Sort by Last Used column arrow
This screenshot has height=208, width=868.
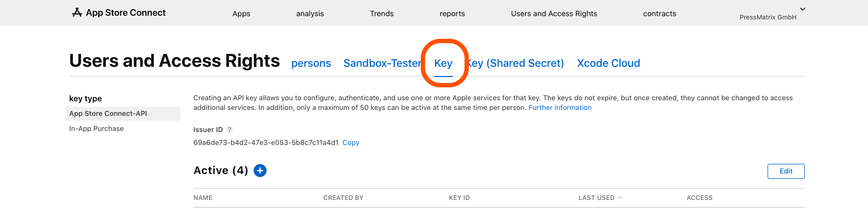(x=620, y=198)
